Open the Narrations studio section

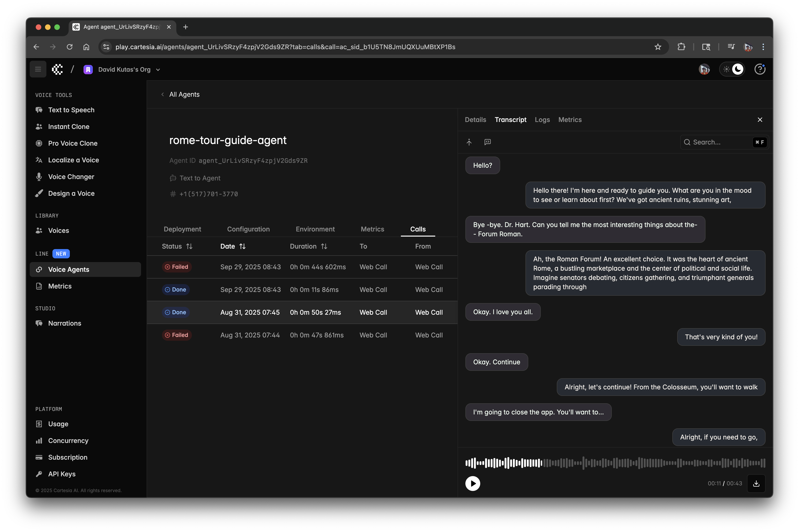click(x=64, y=323)
